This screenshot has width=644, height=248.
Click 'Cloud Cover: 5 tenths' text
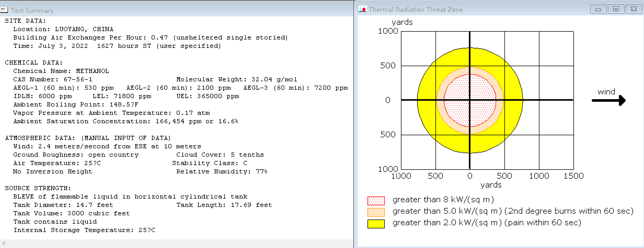220,155
